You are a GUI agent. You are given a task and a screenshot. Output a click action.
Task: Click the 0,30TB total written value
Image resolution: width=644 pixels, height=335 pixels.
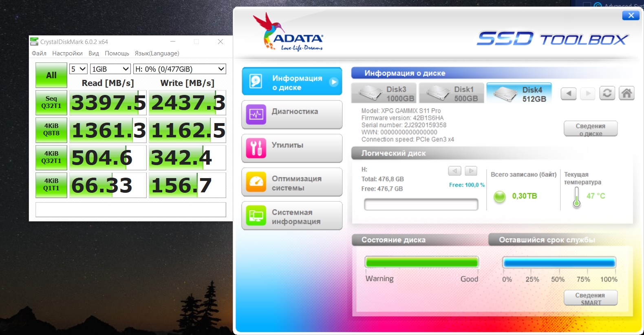pyautogui.click(x=525, y=196)
